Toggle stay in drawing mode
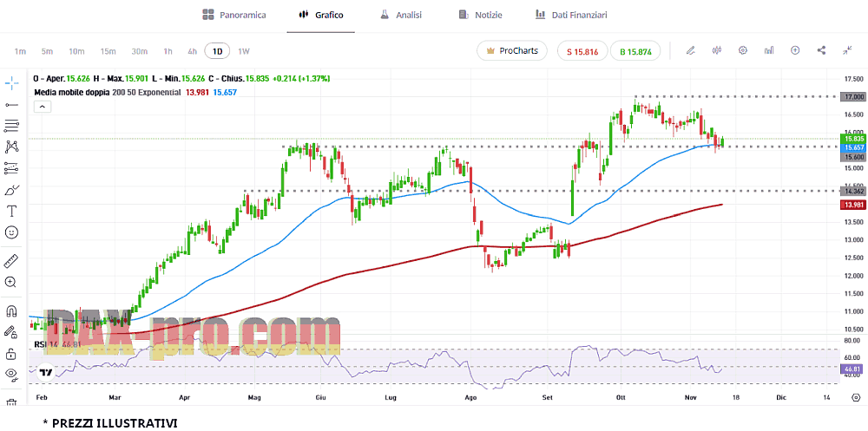This screenshot has height=431, width=868. [x=11, y=331]
